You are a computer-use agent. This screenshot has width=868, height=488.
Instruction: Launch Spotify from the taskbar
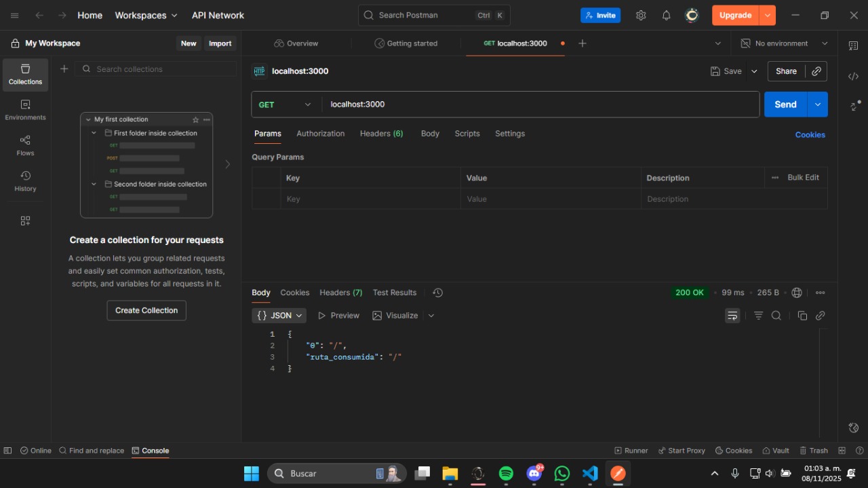click(x=506, y=474)
